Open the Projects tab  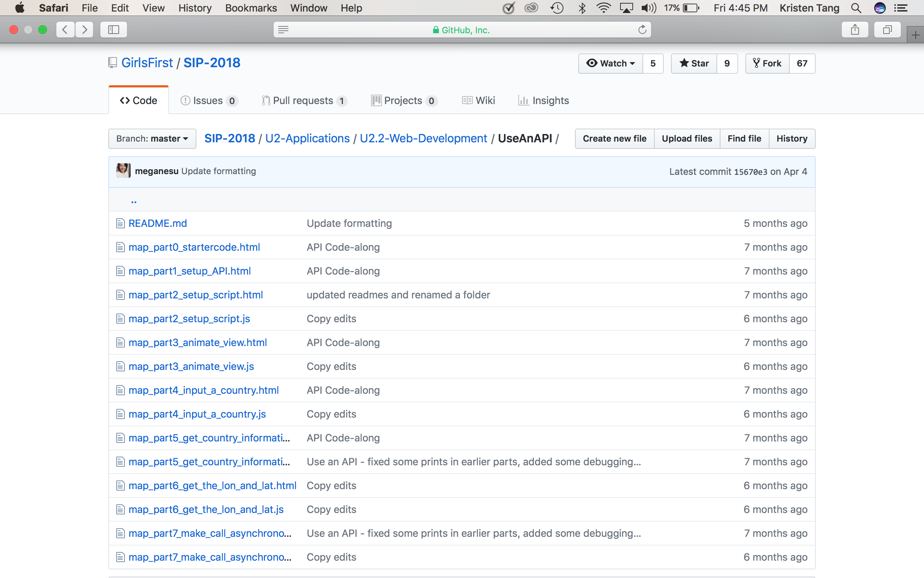click(x=404, y=100)
